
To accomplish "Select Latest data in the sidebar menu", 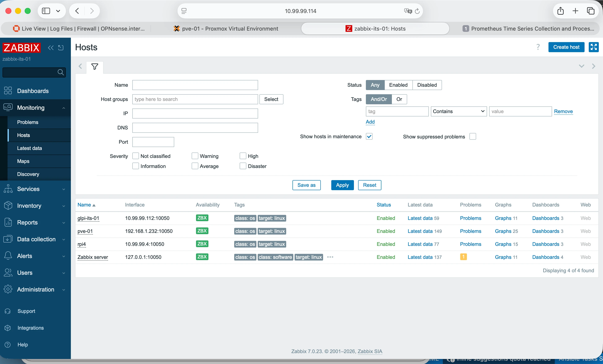I will (29, 148).
